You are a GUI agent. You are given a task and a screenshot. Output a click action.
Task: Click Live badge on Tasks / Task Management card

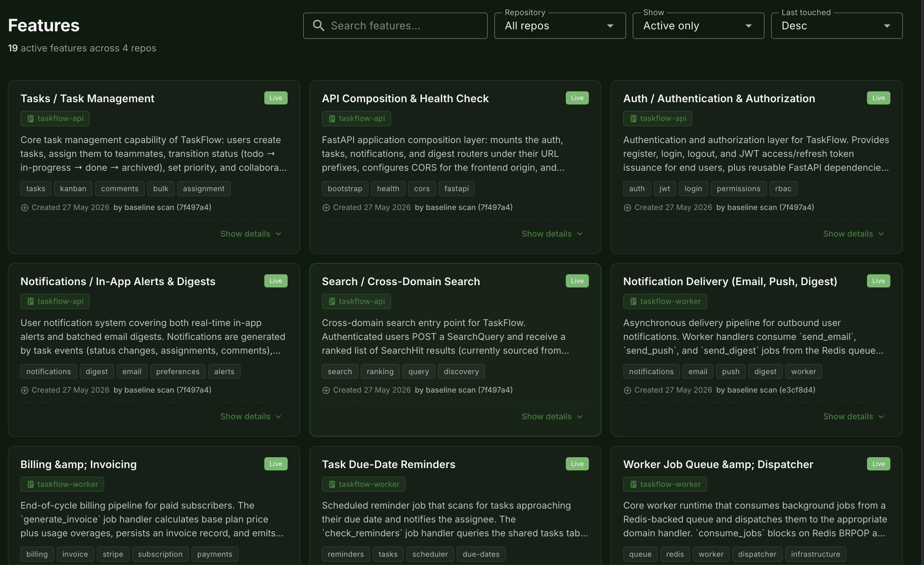275,98
